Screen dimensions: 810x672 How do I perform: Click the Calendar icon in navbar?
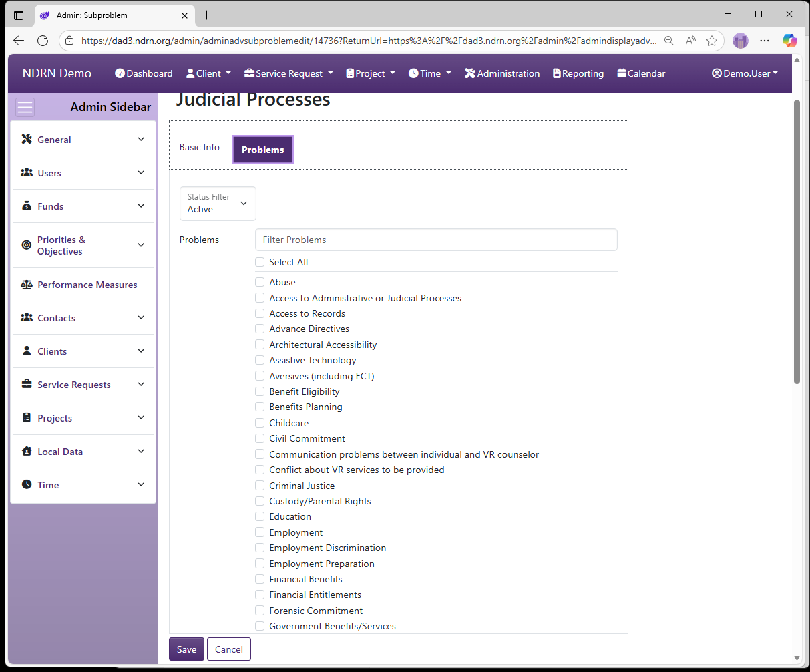tap(622, 73)
